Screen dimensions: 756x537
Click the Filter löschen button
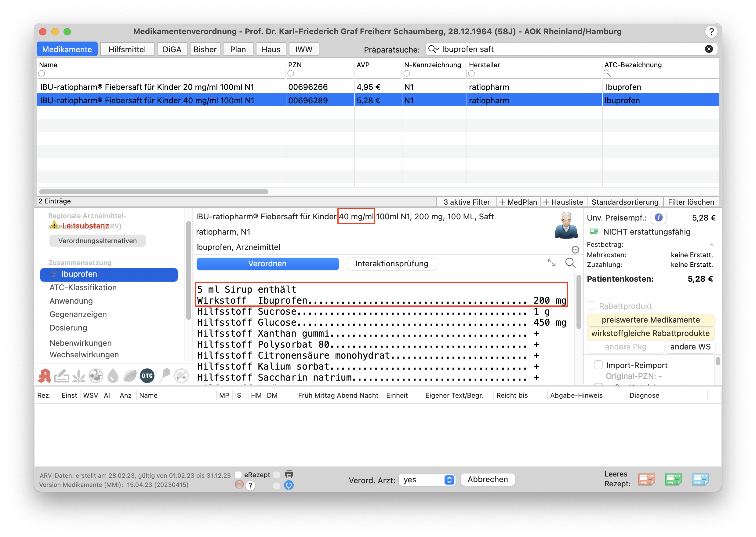tap(691, 202)
